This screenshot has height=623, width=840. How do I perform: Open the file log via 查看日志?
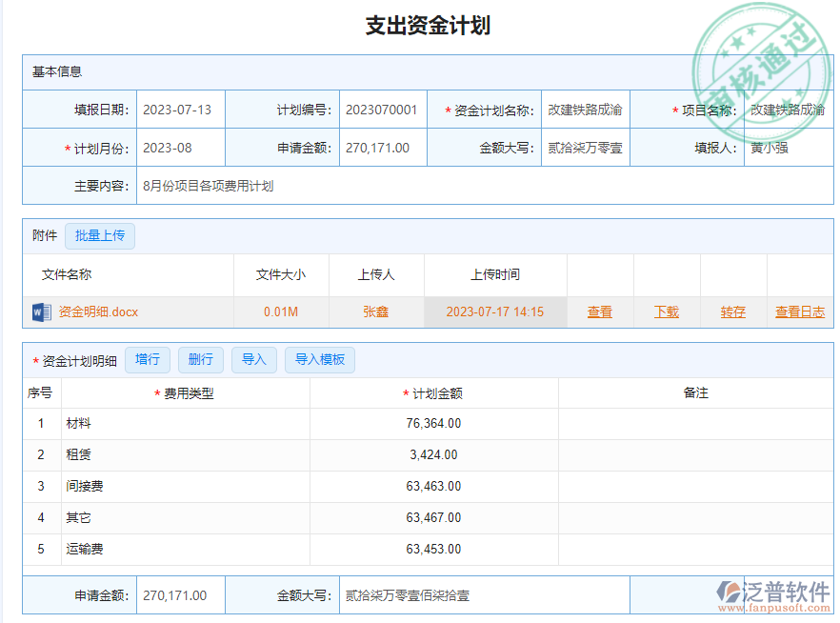coord(800,311)
